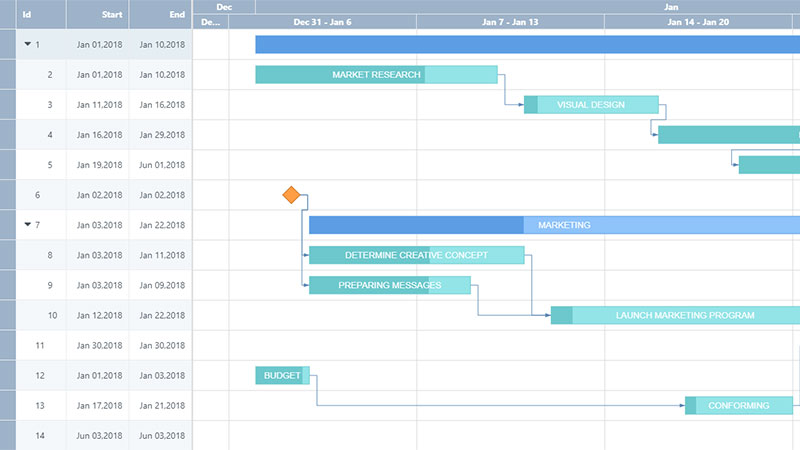Screen dimensions: 800x450
Task: Click end date Jan 03,2018 of task 12
Action: point(162,376)
